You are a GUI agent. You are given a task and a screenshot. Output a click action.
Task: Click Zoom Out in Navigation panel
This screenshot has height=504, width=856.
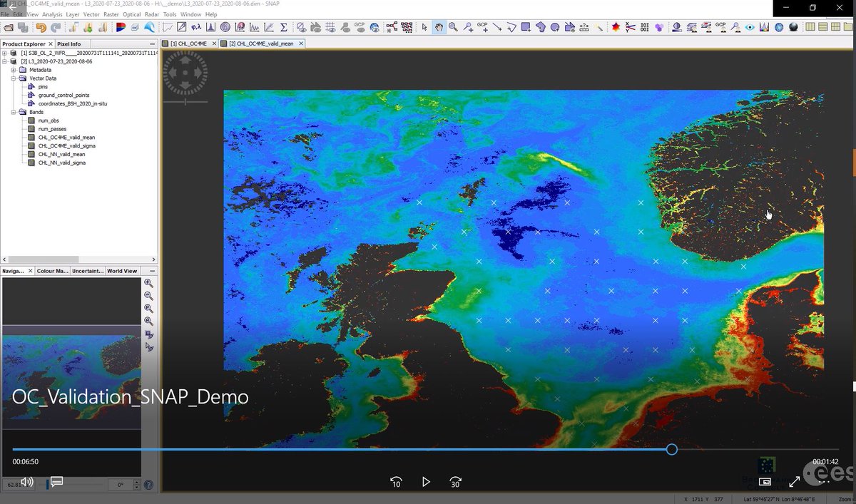[148, 296]
